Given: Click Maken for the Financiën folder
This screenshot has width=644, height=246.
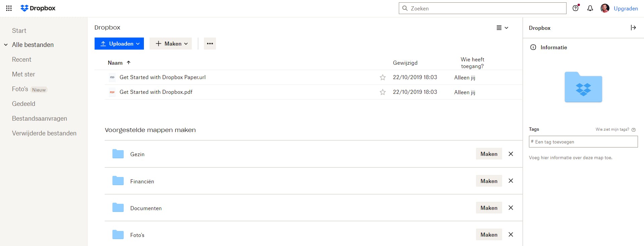Looking at the screenshot, I should (489, 181).
